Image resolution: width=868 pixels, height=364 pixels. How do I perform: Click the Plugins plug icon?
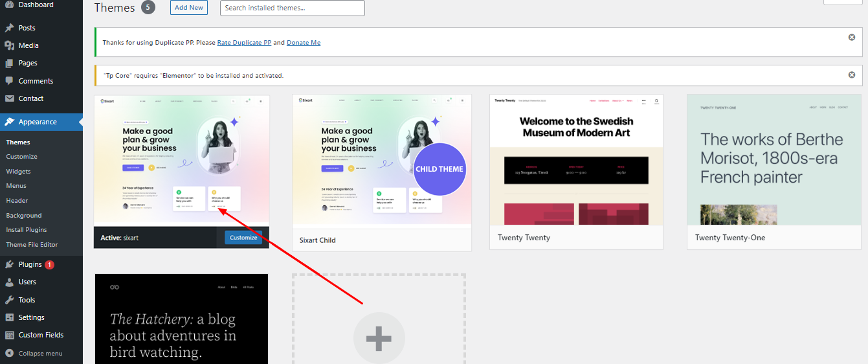coord(9,264)
